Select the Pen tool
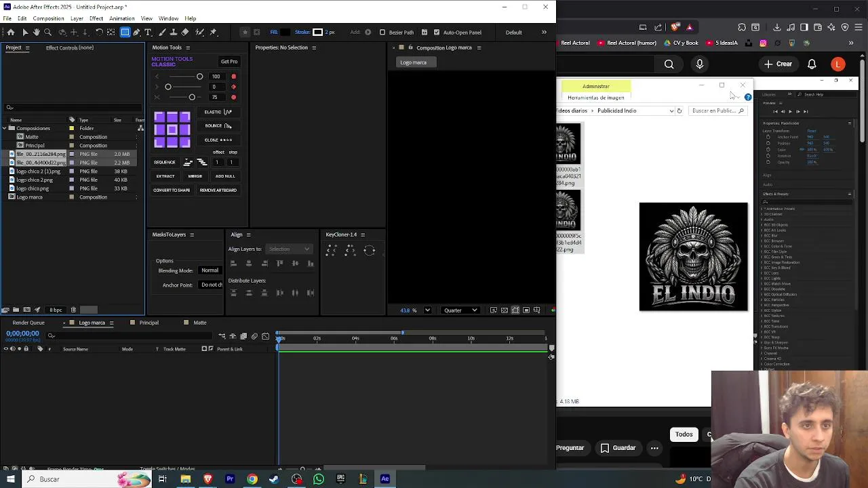Image resolution: width=868 pixels, height=488 pixels. pos(137,32)
